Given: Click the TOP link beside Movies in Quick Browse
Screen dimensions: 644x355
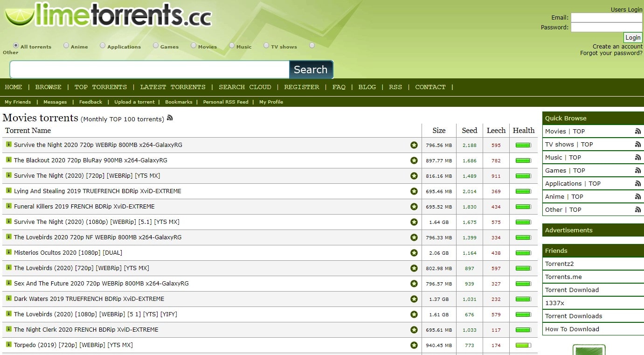Looking at the screenshot, I should coord(579,132).
